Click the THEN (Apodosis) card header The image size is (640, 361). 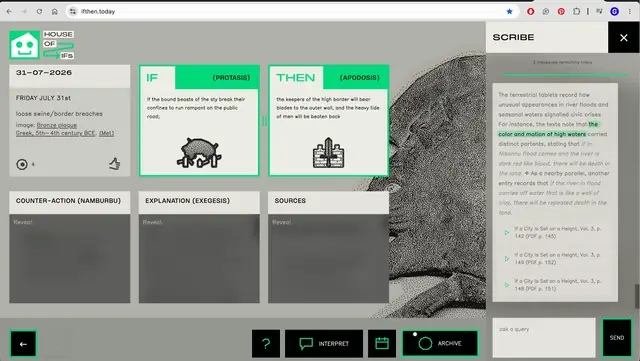329,77
